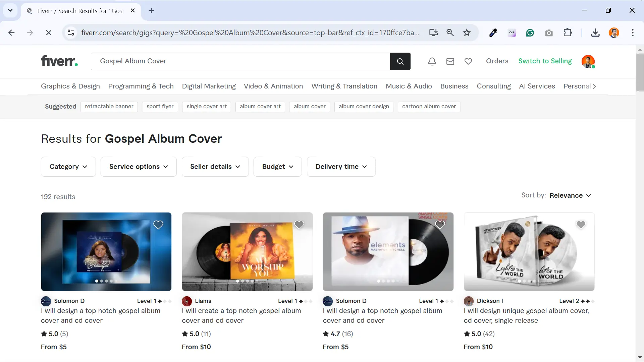The height and width of the screenshot is (362, 644).
Task: Open saved lists heart icon in header
Action: (x=468, y=61)
